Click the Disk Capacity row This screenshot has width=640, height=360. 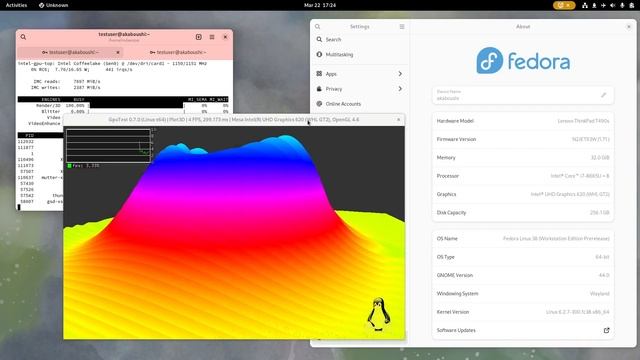click(523, 213)
